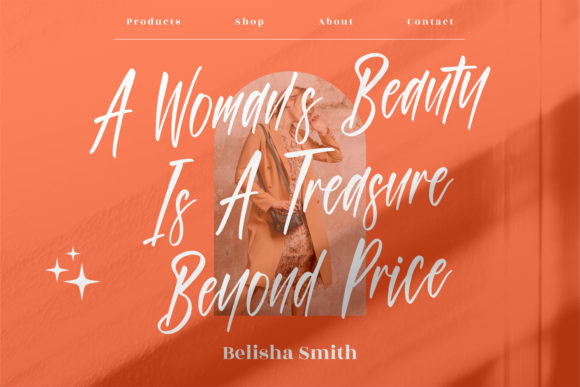The height and width of the screenshot is (387, 580).
Task: Click the handwritten word "Is"
Action: [x=170, y=203]
